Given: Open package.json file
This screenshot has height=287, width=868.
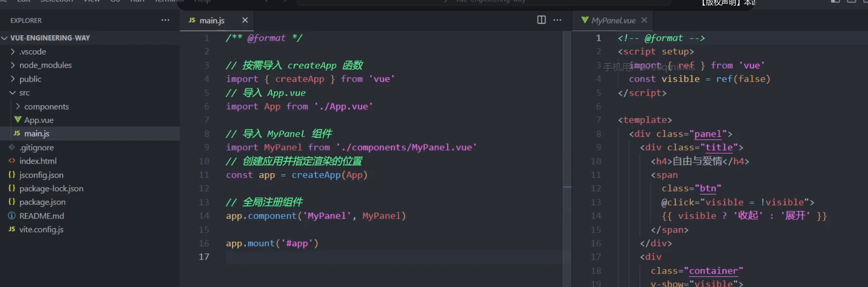Looking at the screenshot, I should tap(90, 202).
